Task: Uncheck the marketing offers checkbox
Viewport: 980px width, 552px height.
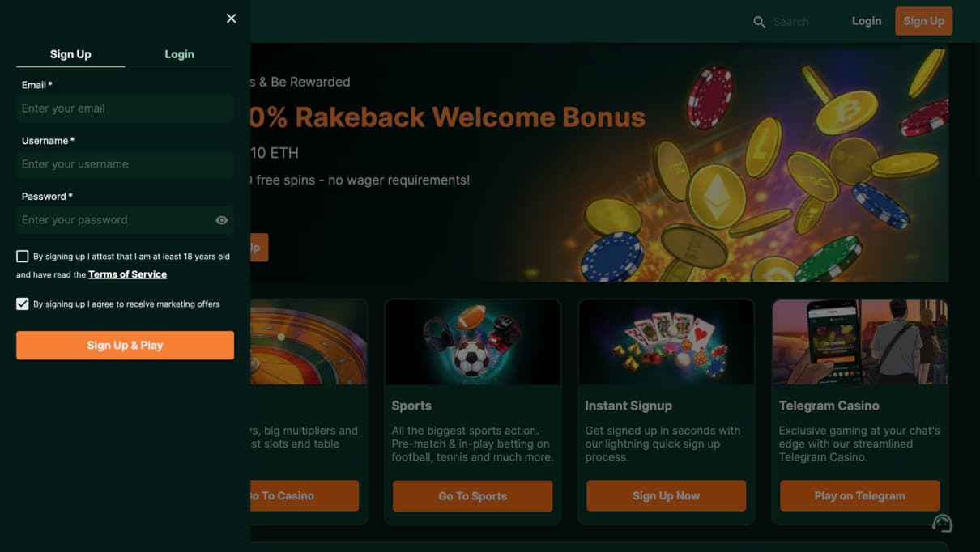Action: point(23,304)
